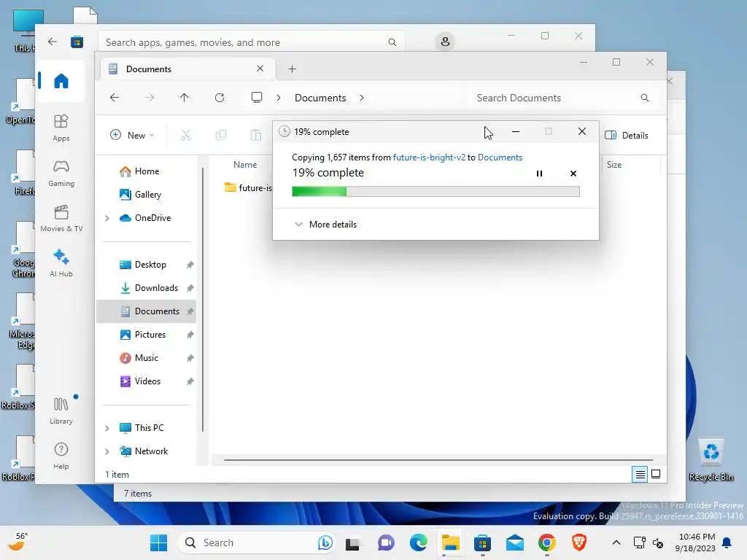
Task: Open Microsoft Edge from taskbar
Action: click(x=418, y=542)
